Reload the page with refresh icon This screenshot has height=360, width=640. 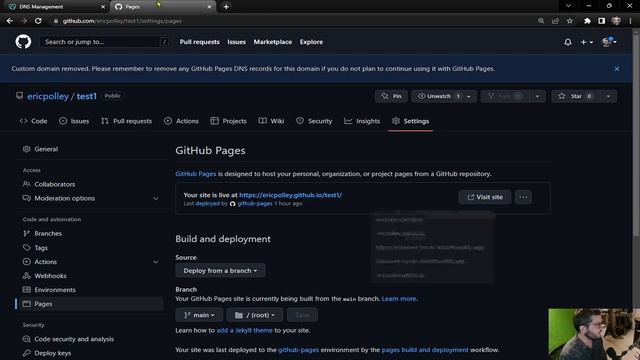[38, 21]
